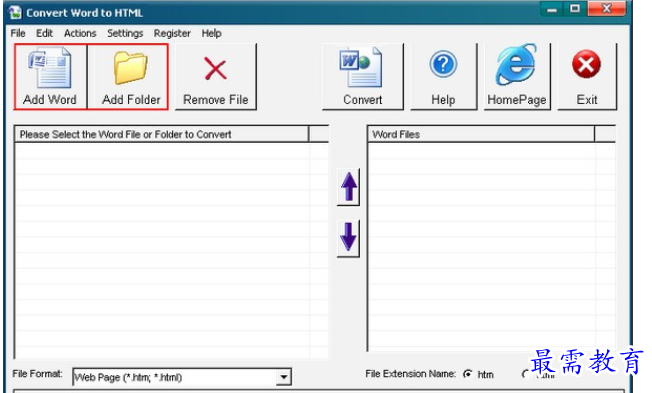Open the Settings menu
The height and width of the screenshot is (393, 652).
point(125,33)
